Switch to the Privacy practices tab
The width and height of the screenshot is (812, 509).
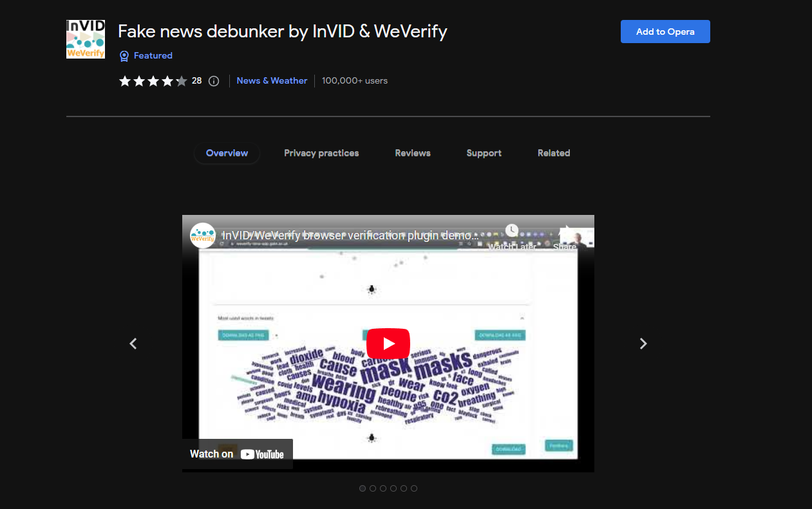click(321, 153)
